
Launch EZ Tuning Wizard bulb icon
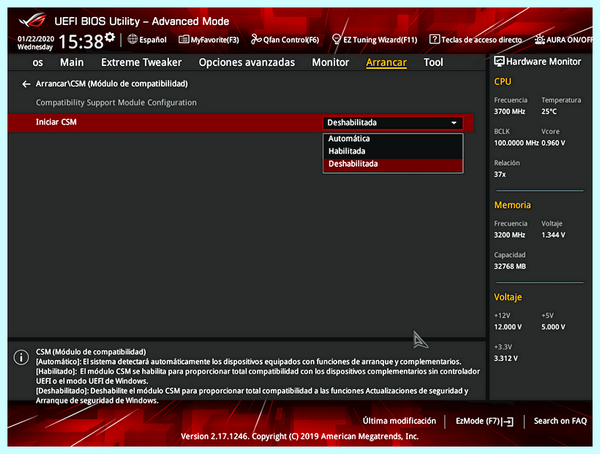pos(336,39)
